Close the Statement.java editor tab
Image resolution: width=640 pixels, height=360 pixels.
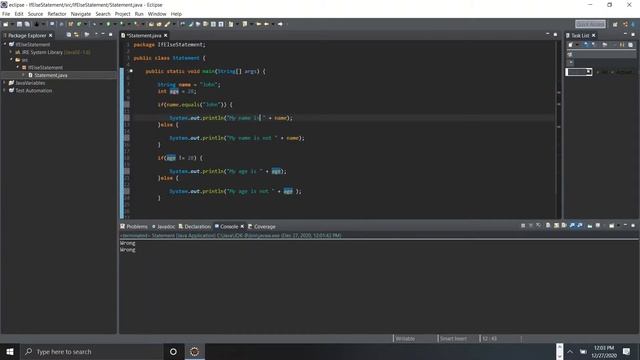[165, 36]
